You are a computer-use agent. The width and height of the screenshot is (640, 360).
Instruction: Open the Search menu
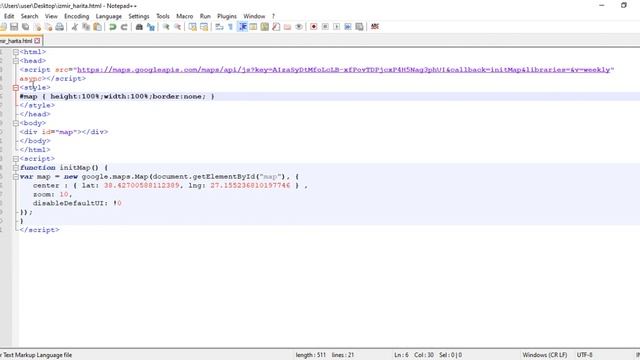point(29,16)
